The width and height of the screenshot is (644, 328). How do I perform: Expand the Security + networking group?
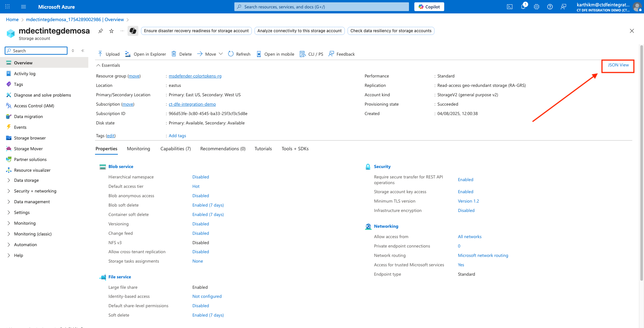coord(35,191)
